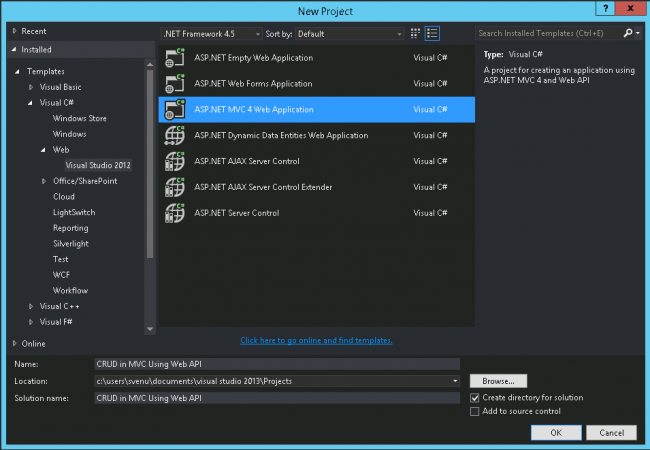Screen dimensions: 650x450
Task: Click the tree scrollbar down arrow
Action: tap(150, 329)
